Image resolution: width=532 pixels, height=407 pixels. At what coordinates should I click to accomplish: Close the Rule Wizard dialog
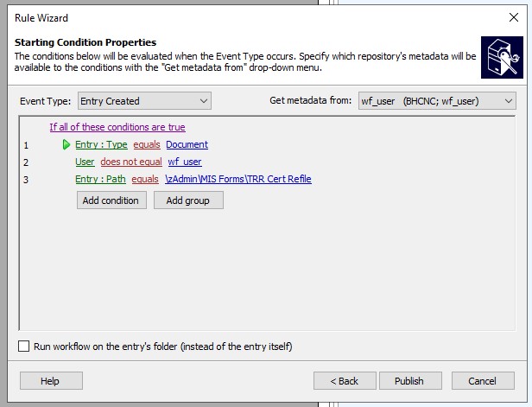point(514,17)
